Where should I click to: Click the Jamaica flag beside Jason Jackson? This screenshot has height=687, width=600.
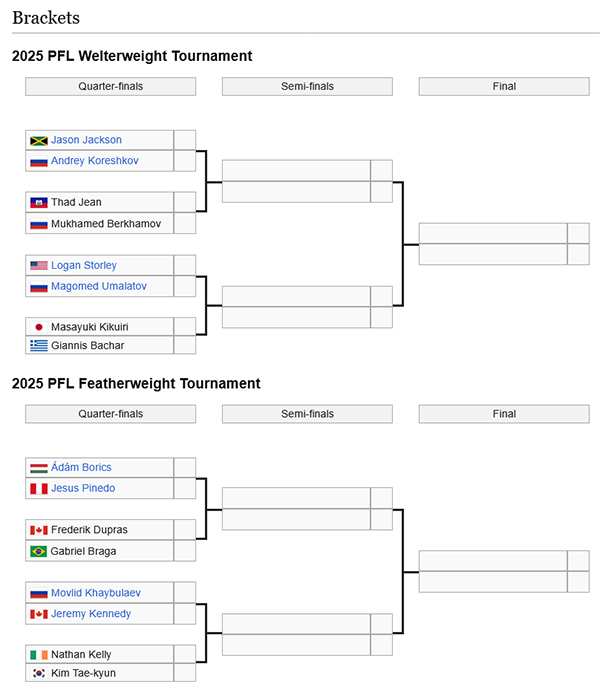pyautogui.click(x=39, y=141)
